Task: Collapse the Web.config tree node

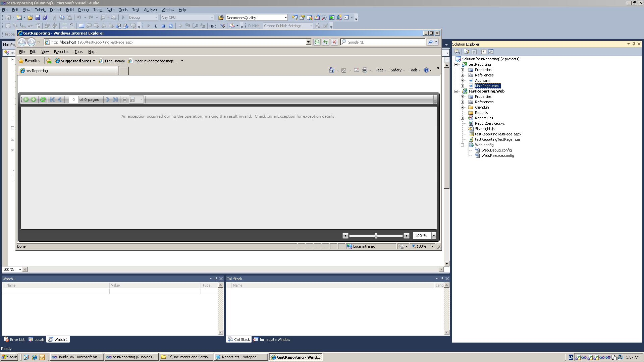Action: (462, 145)
